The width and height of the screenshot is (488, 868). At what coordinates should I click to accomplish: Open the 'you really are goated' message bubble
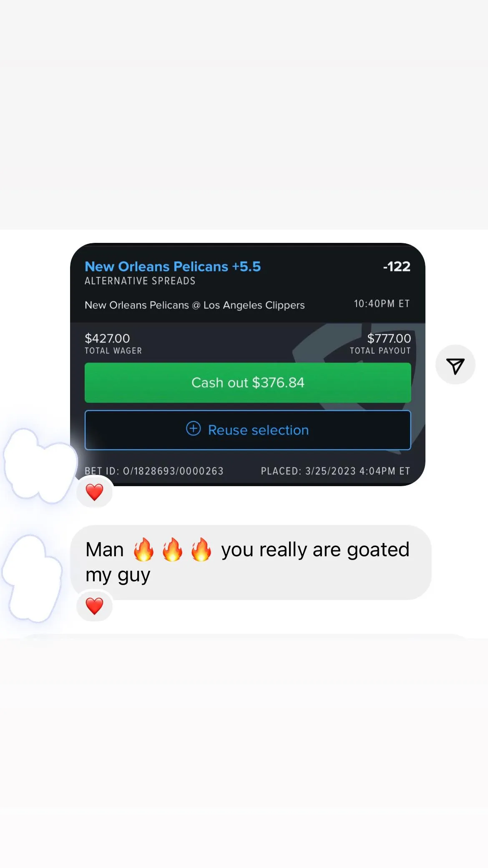tap(251, 563)
